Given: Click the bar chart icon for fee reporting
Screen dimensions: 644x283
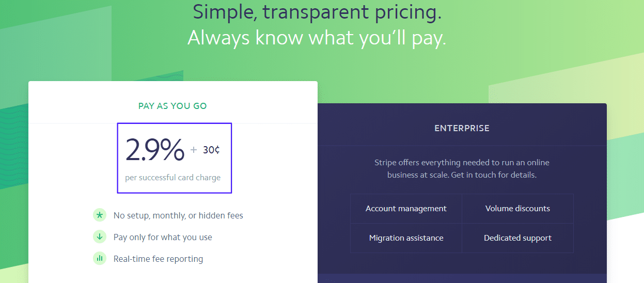Looking at the screenshot, I should click(100, 259).
